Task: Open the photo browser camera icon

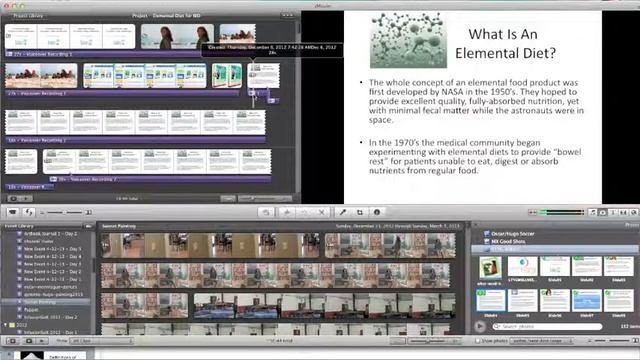Action: pos(603,212)
